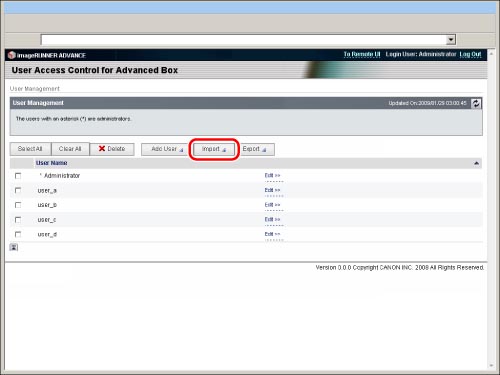Open the address bar dropdown arrow
Screen dimensions: 500x375
pos(451,40)
